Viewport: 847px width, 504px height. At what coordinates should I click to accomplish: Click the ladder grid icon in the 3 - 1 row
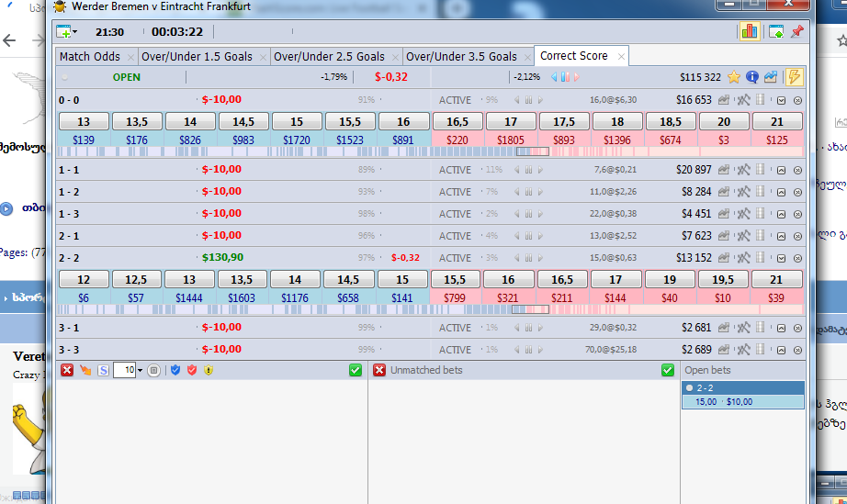[761, 328]
